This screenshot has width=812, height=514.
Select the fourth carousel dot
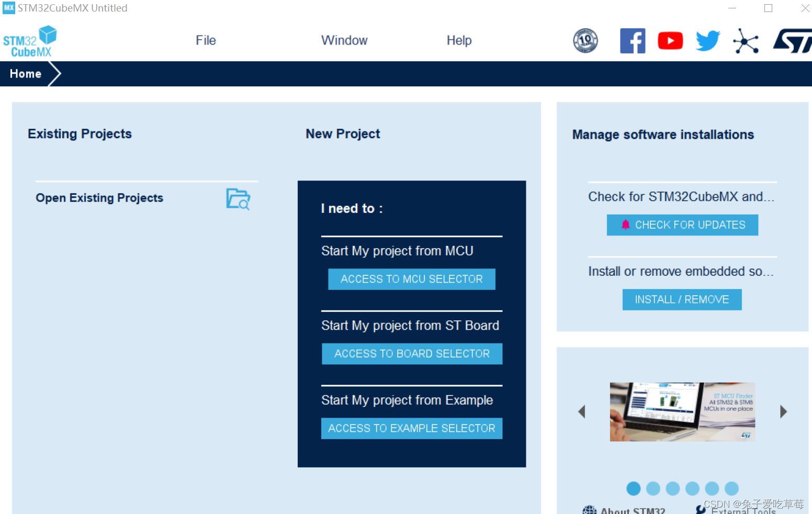[692, 488]
